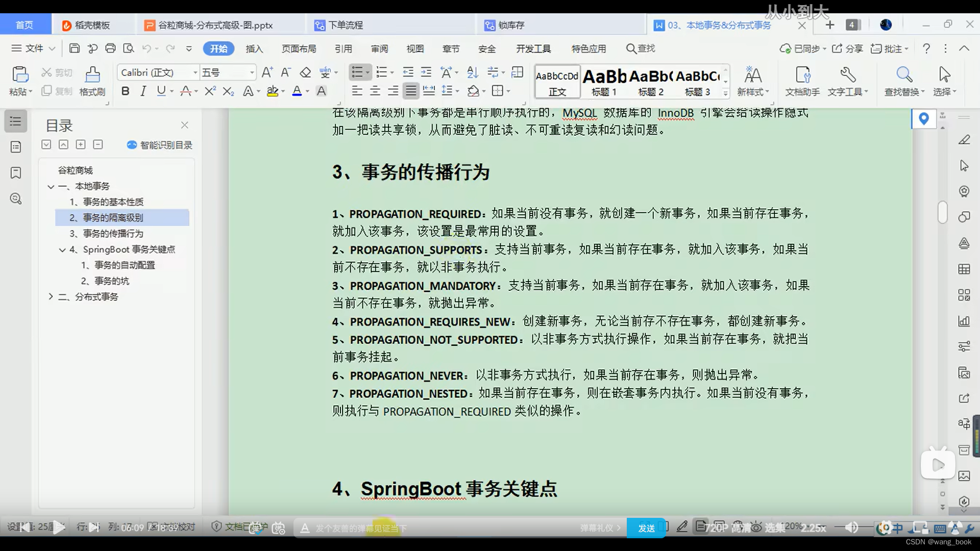This screenshot has height=551, width=980.
Task: Switch to the 插入 ribbon tab
Action: pos(254,48)
